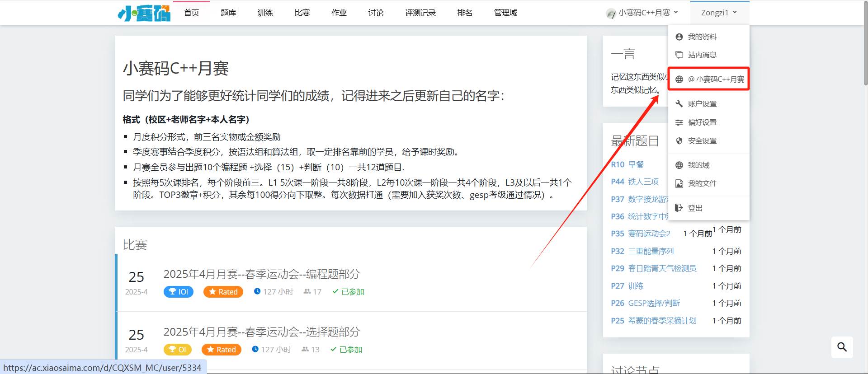Image resolution: width=868 pixels, height=374 pixels.
Task: Select 我的文件 menu entry
Action: tap(708, 183)
